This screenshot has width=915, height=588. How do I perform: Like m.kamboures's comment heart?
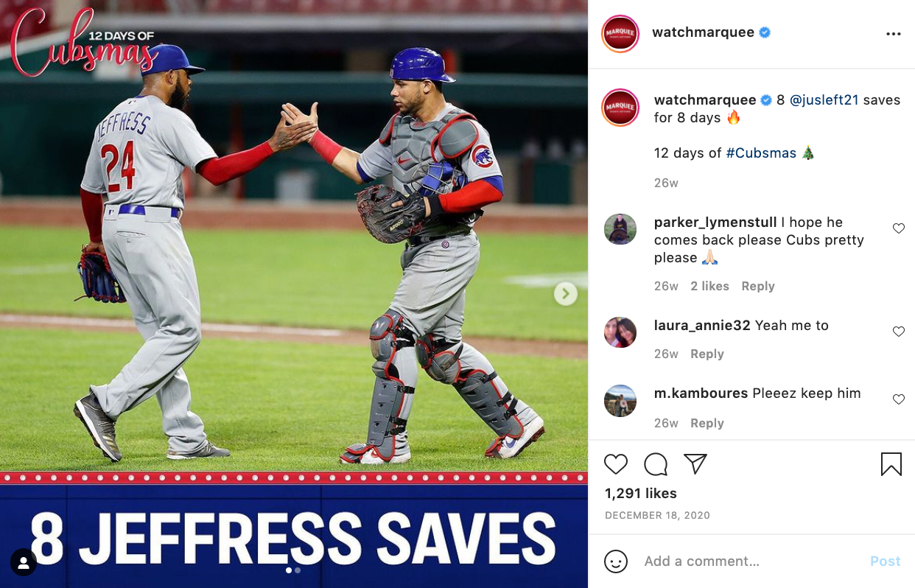tap(899, 399)
